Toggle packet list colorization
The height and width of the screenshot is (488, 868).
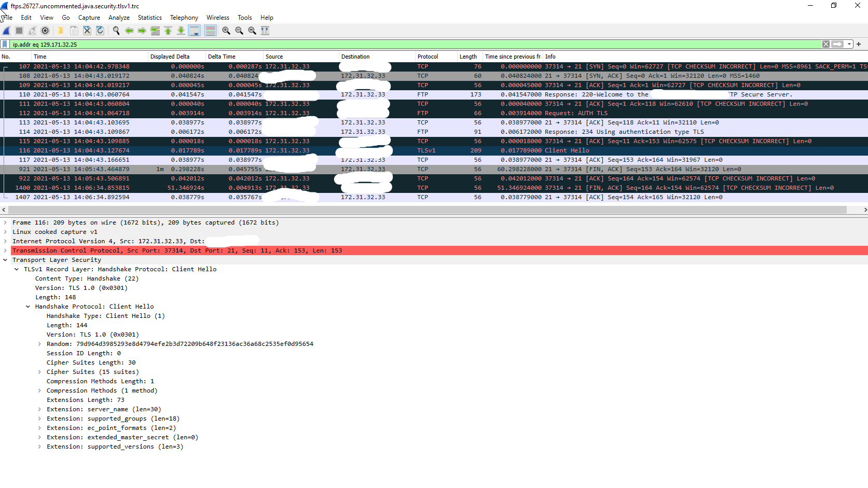210,31
